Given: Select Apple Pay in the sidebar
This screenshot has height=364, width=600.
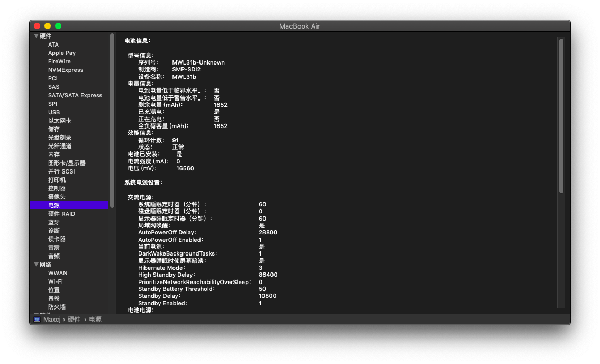Looking at the screenshot, I should (x=61, y=53).
